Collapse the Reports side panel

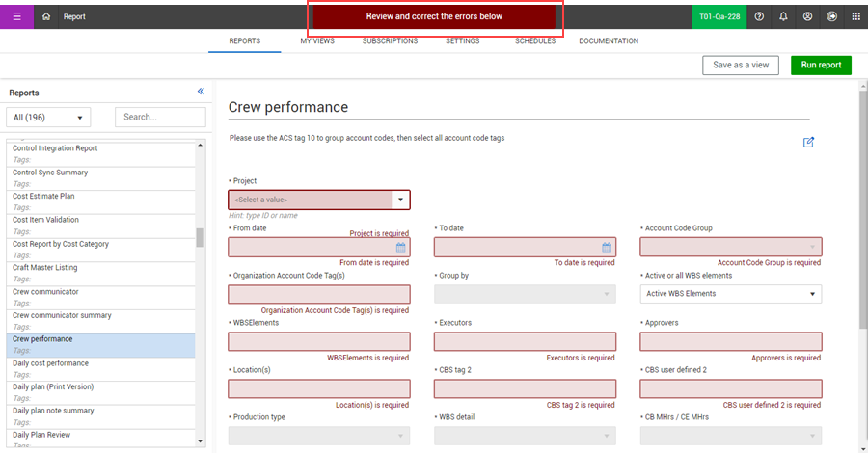[x=201, y=92]
